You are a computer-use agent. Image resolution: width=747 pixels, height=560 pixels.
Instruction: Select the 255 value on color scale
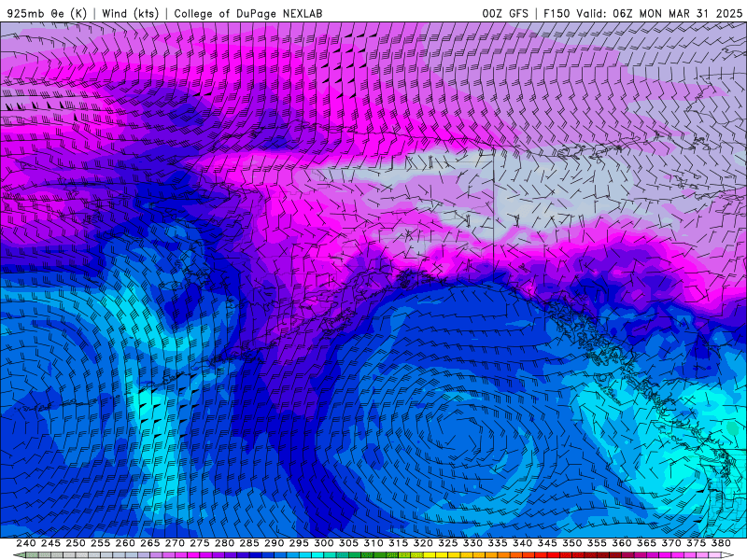[x=100, y=543]
